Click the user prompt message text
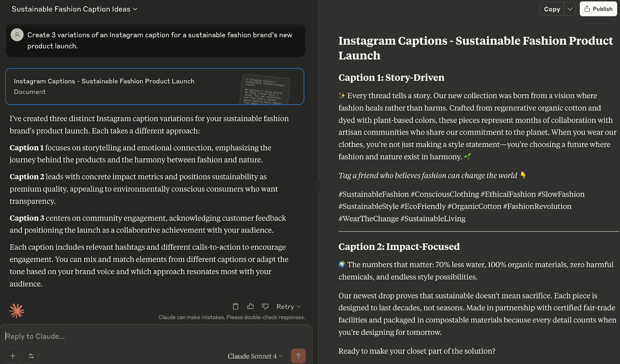 click(160, 40)
